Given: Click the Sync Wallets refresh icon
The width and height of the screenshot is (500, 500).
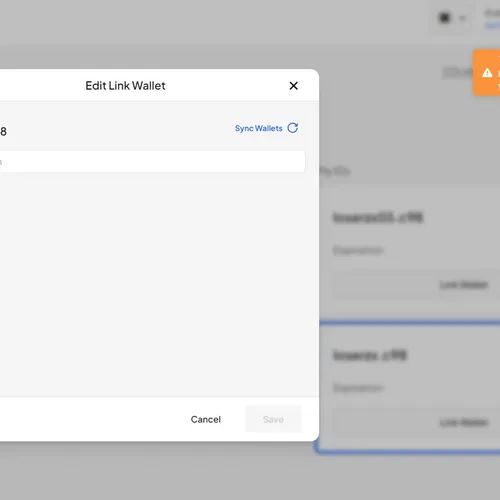Looking at the screenshot, I should click(x=293, y=128).
